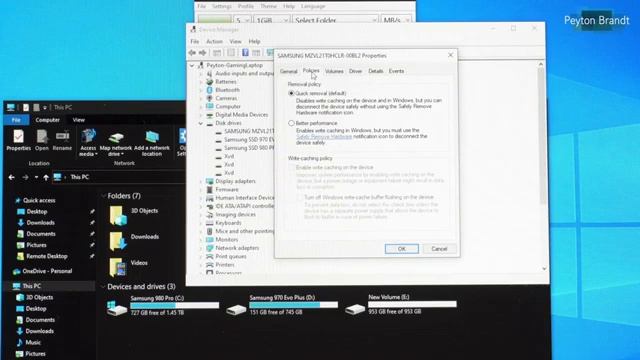Open Computer ribbon tab in File Explorer
This screenshot has width=640, height=360.
(x=47, y=120)
